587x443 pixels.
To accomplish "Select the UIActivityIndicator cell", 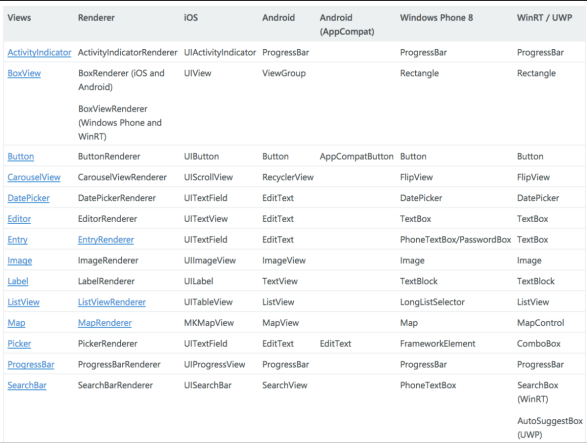I will click(220, 52).
